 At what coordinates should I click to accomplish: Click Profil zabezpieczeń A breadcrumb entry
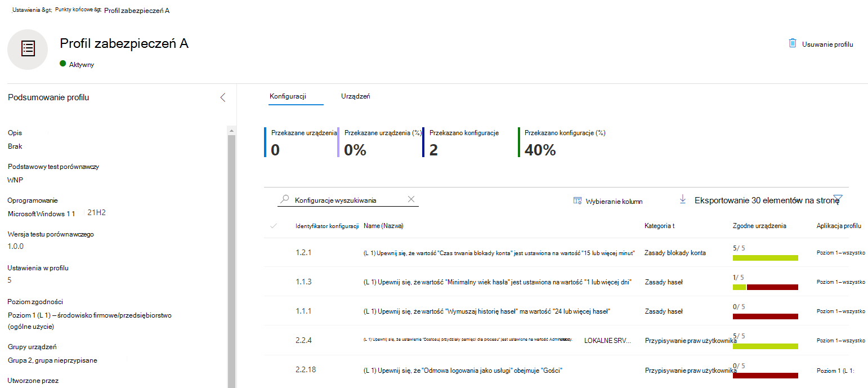tap(137, 10)
